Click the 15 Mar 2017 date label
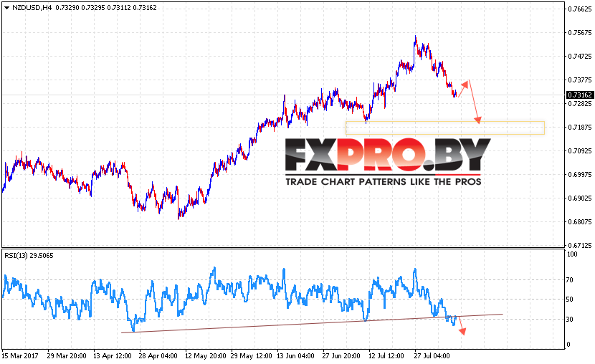The width and height of the screenshot is (595, 364). (20, 355)
